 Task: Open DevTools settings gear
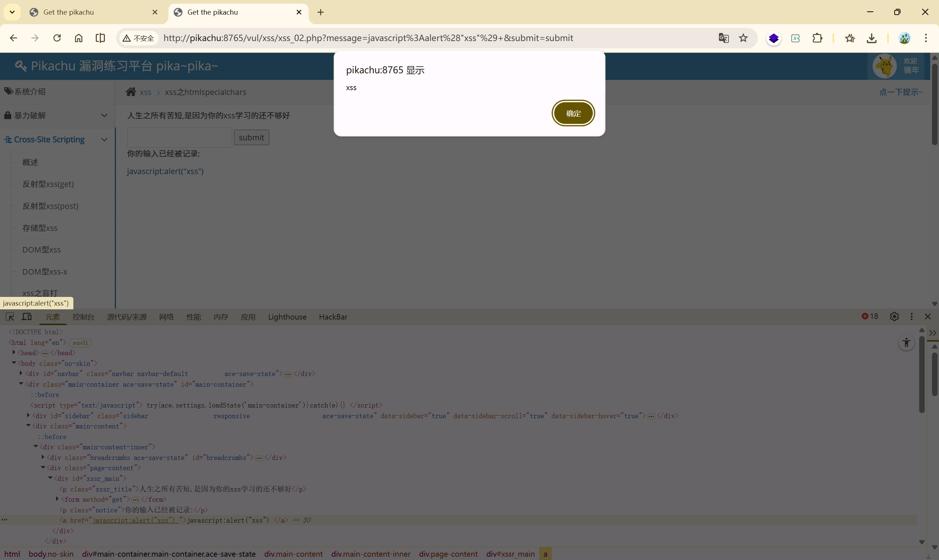(x=894, y=317)
